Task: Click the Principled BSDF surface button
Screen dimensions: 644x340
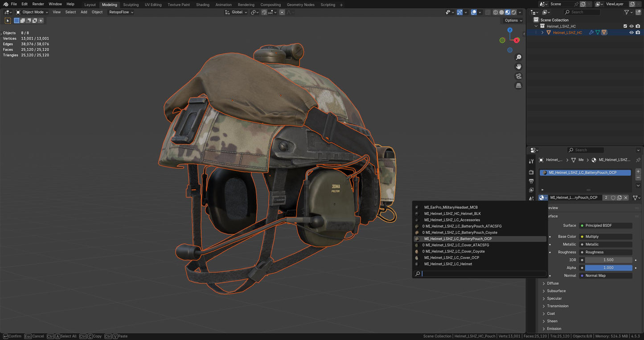Action: (x=605, y=225)
